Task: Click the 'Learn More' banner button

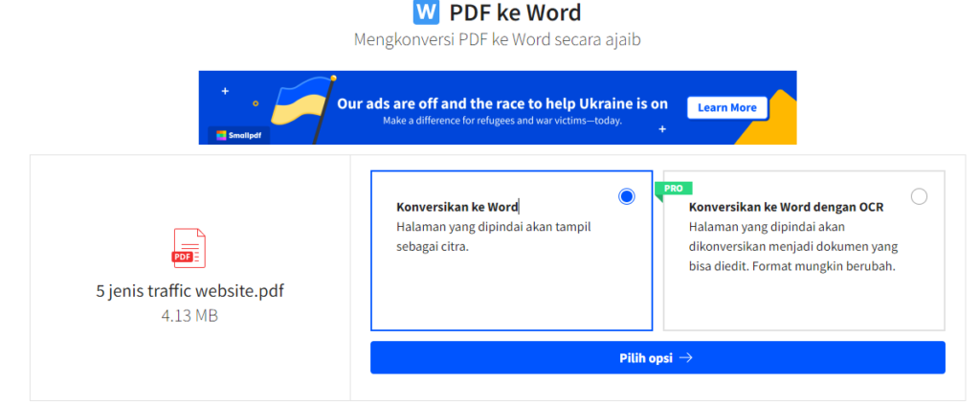Action: pyautogui.click(x=727, y=107)
